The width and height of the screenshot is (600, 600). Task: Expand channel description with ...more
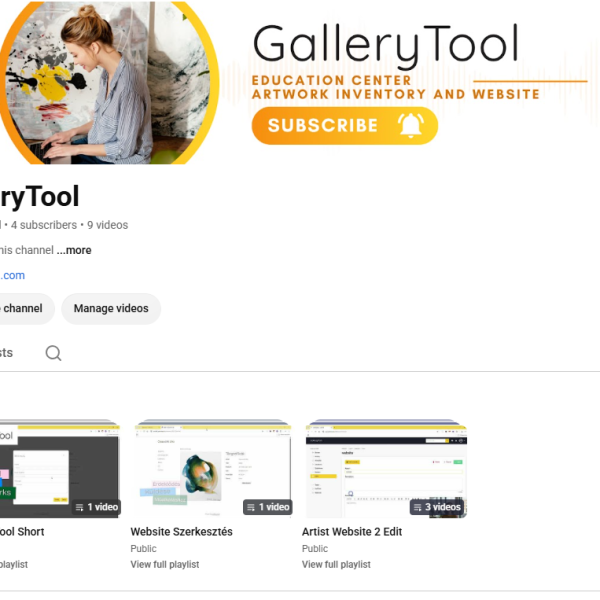(74, 250)
